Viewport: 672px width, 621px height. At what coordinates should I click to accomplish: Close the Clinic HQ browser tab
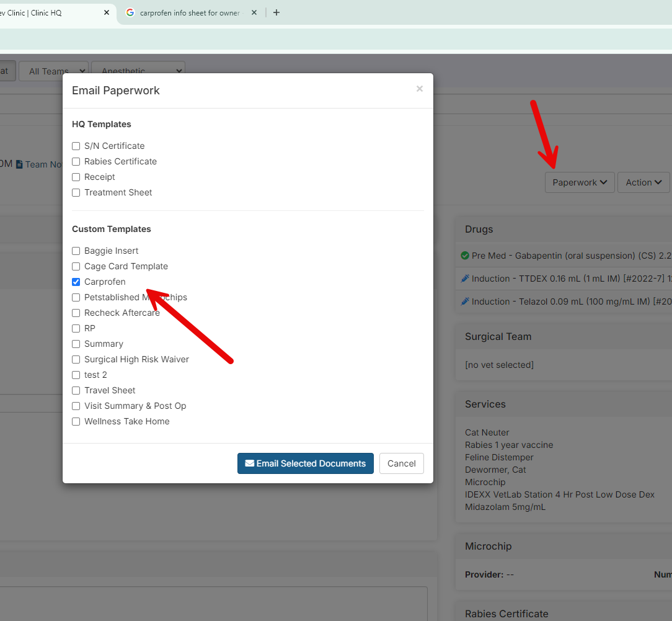[107, 12]
